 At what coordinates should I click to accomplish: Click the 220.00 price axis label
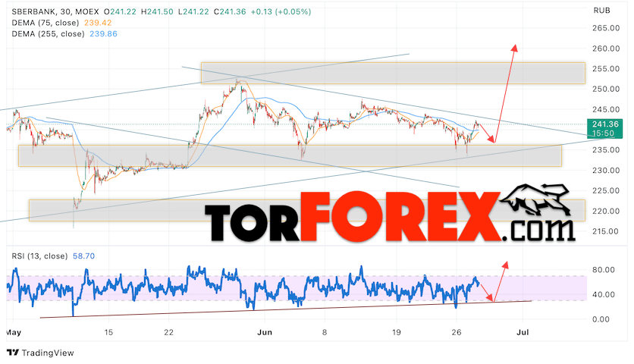click(x=606, y=211)
